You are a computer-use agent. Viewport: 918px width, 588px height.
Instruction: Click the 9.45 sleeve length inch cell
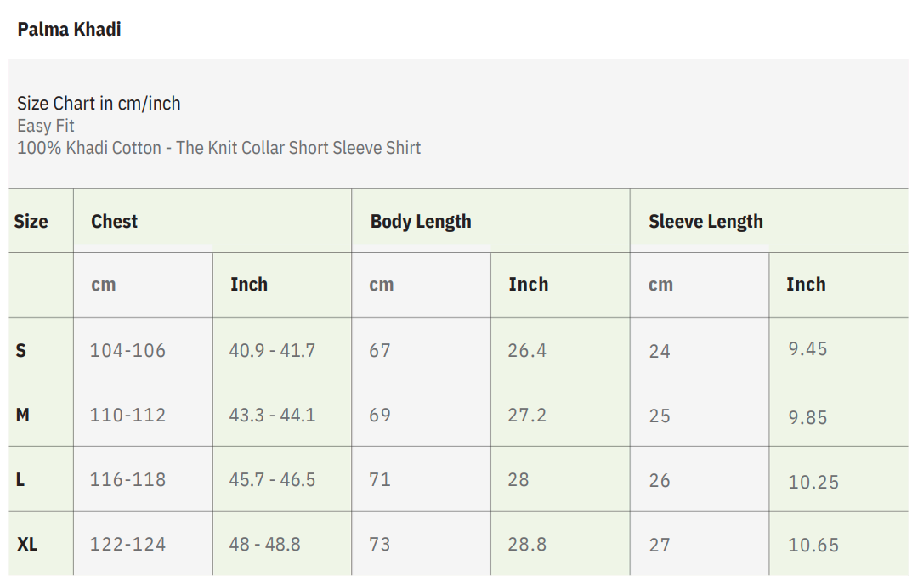(x=807, y=348)
